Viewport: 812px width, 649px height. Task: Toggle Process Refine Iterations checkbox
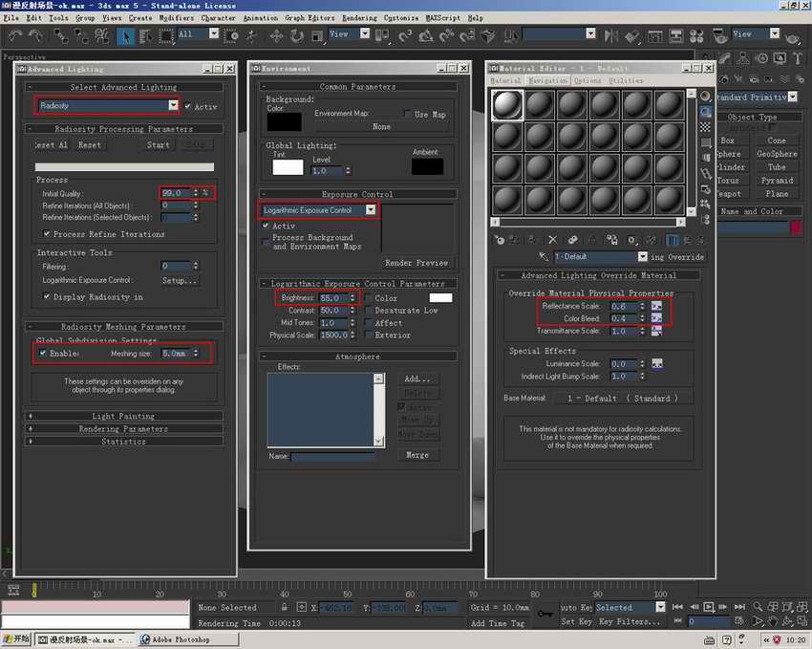point(47,234)
